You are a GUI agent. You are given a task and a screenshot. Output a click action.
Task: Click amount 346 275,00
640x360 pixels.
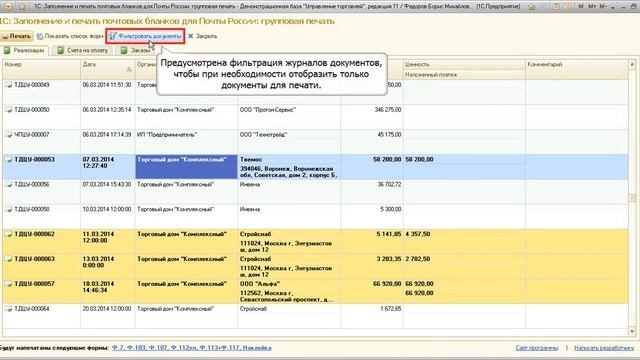[388, 110]
